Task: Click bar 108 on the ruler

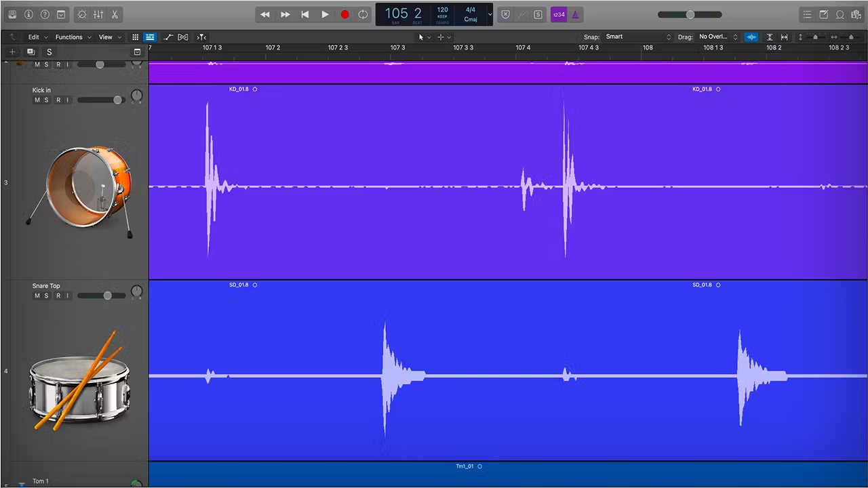Action: pyautogui.click(x=648, y=47)
